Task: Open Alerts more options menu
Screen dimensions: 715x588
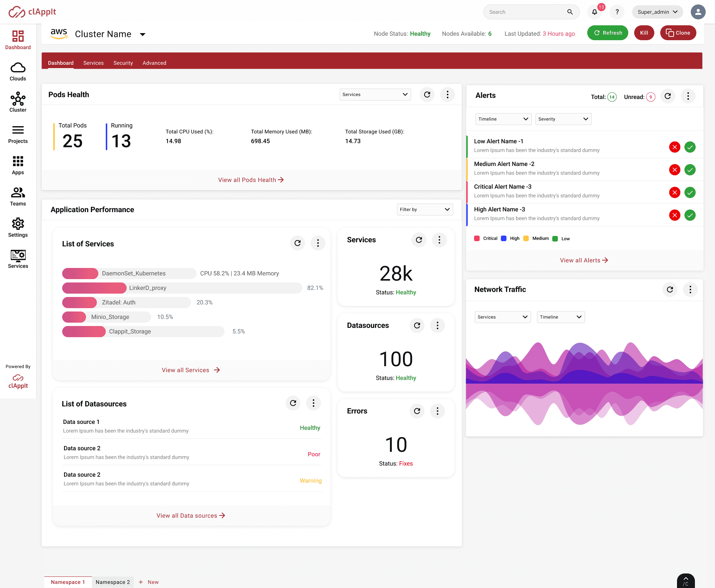Action: pos(688,96)
